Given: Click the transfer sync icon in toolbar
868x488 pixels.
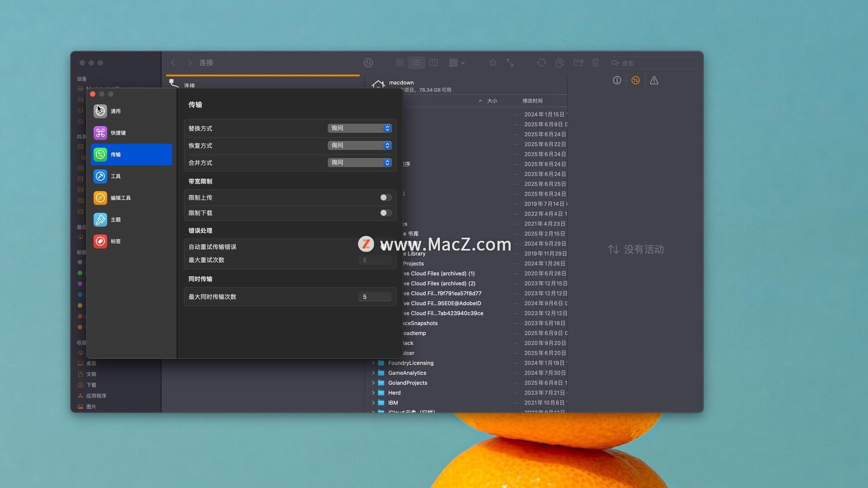Looking at the screenshot, I should point(368,63).
